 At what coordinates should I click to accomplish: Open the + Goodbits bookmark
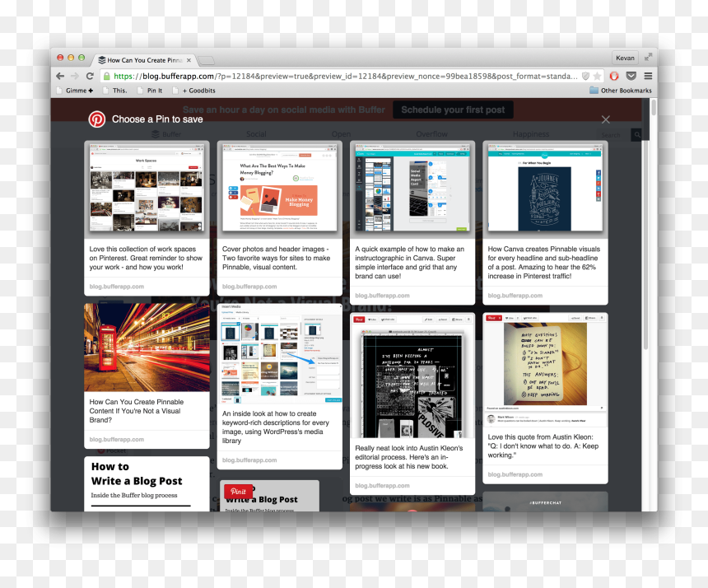tap(194, 91)
